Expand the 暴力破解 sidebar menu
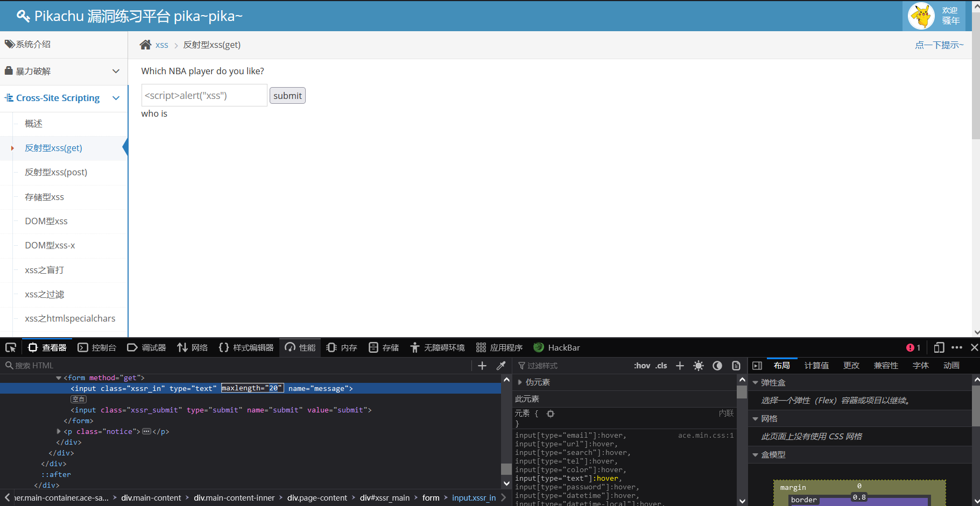The image size is (980, 506). click(64, 71)
